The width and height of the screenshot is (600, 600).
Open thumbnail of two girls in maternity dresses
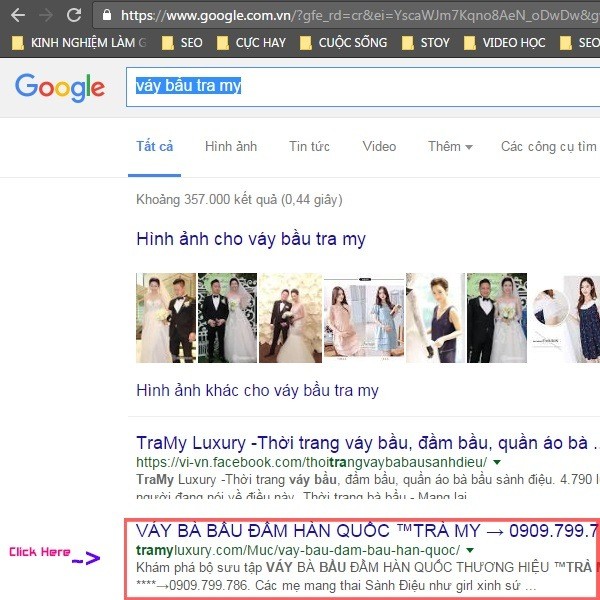pyautogui.click(x=364, y=320)
